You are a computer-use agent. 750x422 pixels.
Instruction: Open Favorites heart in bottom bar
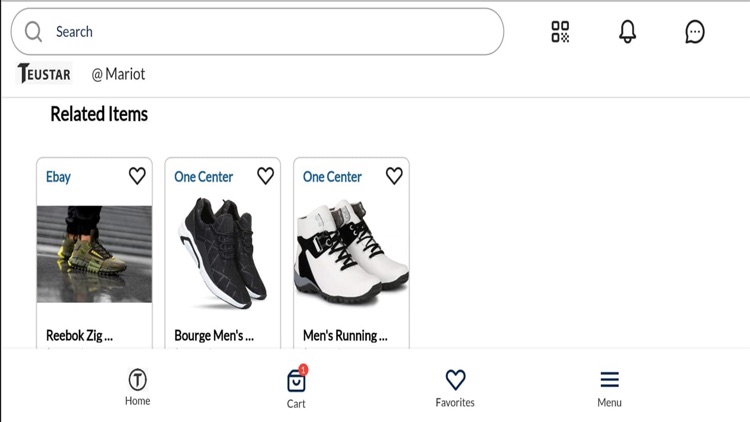point(455,380)
